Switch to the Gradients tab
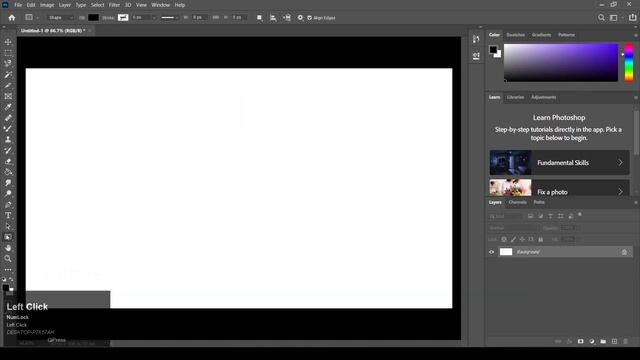 point(542,35)
